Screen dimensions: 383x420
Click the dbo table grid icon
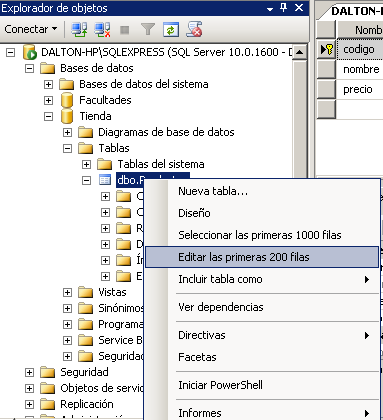pos(105,180)
